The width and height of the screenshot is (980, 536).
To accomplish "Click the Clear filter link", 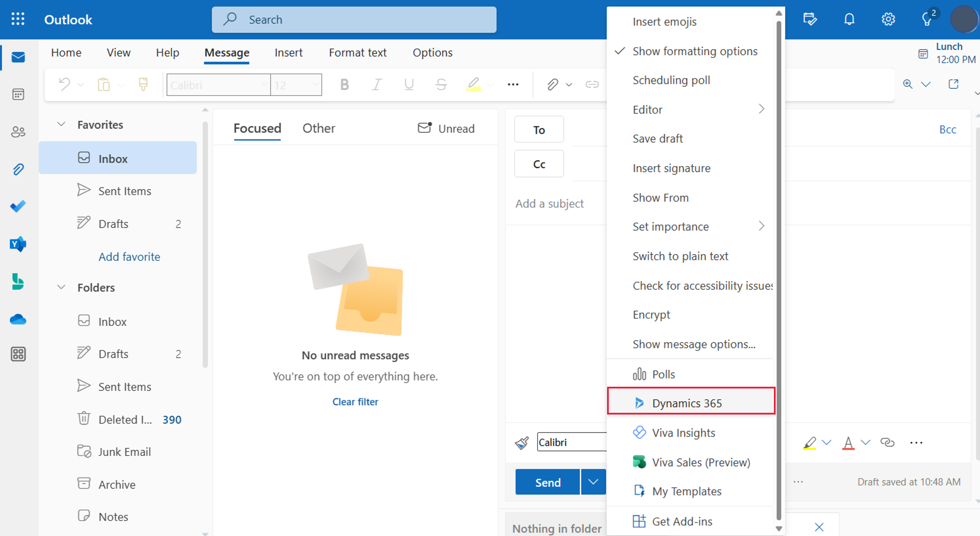I will coord(355,401).
